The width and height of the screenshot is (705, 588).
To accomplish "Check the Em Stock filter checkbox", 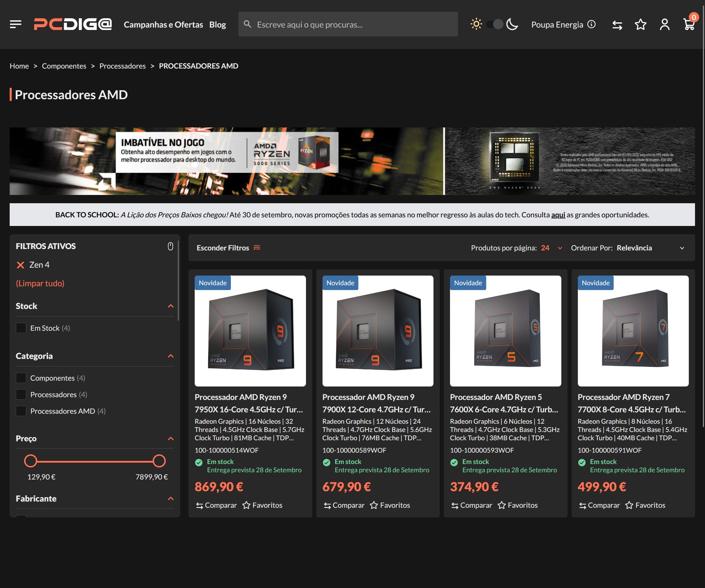I will [21, 328].
